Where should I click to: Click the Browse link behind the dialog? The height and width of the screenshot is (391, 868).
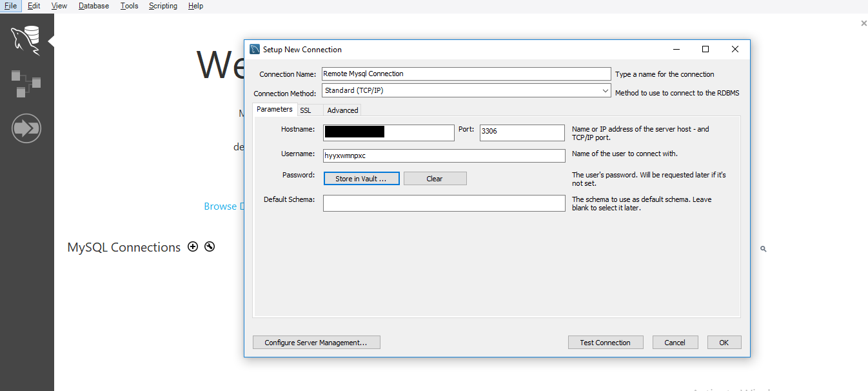[x=224, y=206]
